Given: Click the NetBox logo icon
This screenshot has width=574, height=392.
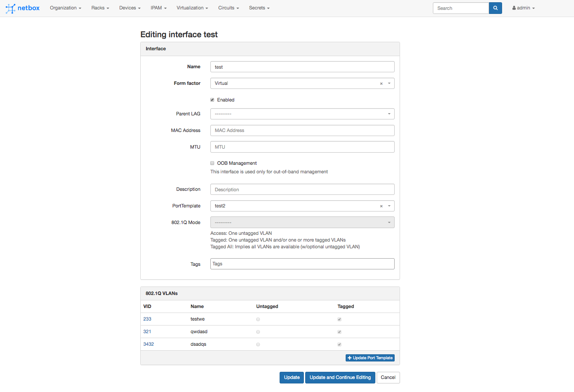Looking at the screenshot, I should (10, 8).
